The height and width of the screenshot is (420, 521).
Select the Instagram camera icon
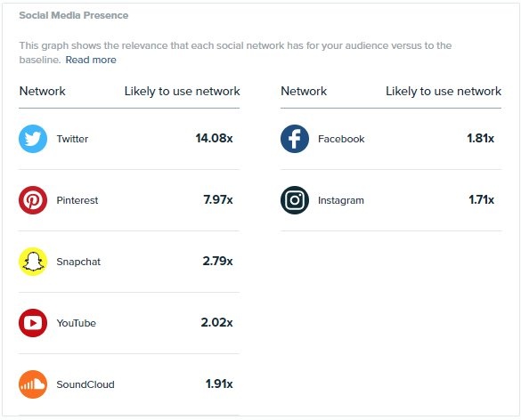pos(295,200)
